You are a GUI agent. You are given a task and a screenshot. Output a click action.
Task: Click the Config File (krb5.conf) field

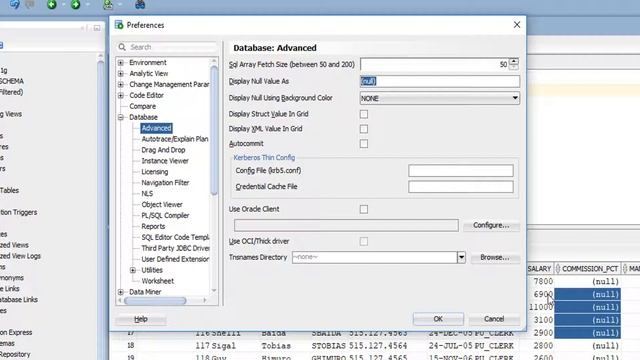[460, 171]
